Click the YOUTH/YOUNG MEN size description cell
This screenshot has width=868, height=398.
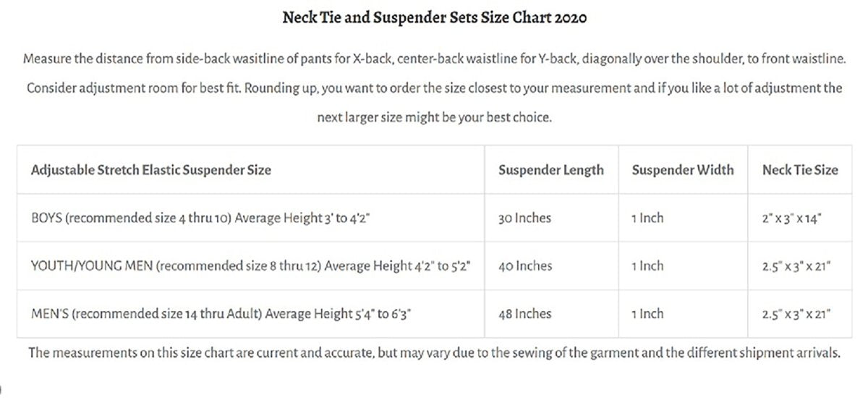coord(251,266)
